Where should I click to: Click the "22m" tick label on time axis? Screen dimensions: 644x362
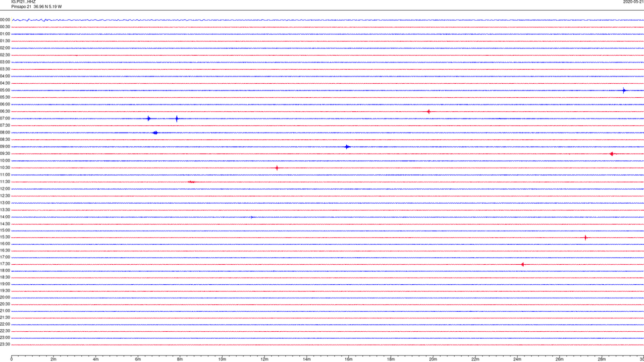pos(475,359)
